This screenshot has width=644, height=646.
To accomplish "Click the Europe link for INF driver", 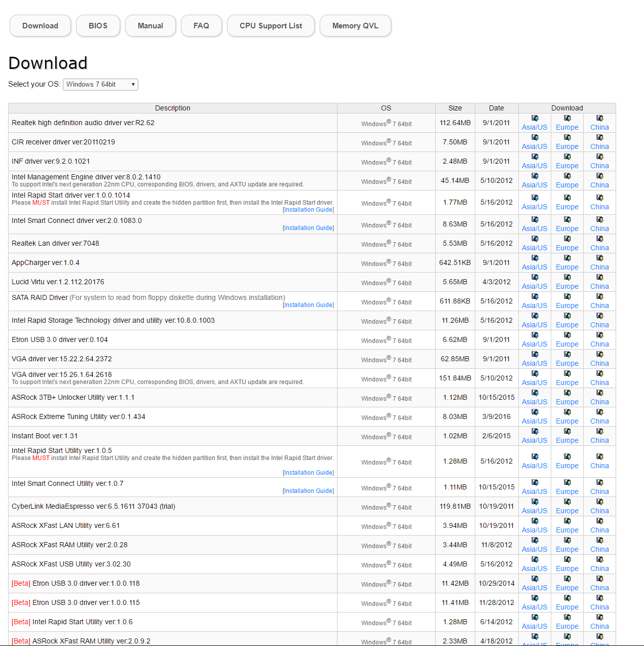I will pyautogui.click(x=567, y=166).
